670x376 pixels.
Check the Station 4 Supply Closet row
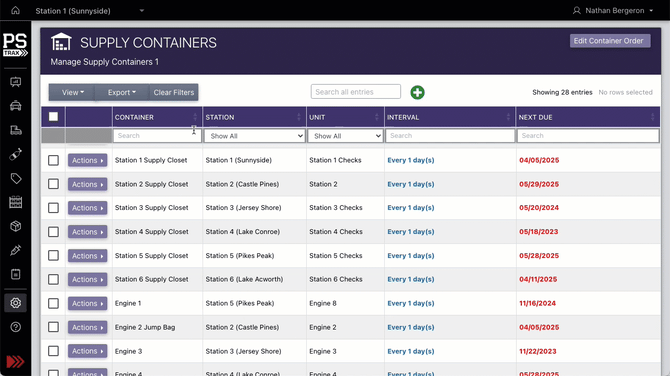coord(53,232)
